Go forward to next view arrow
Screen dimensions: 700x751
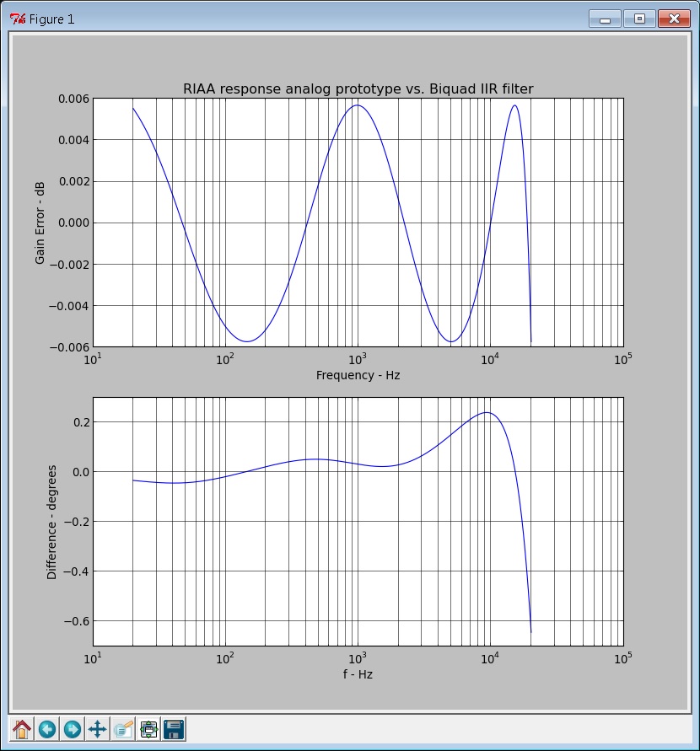(x=73, y=729)
